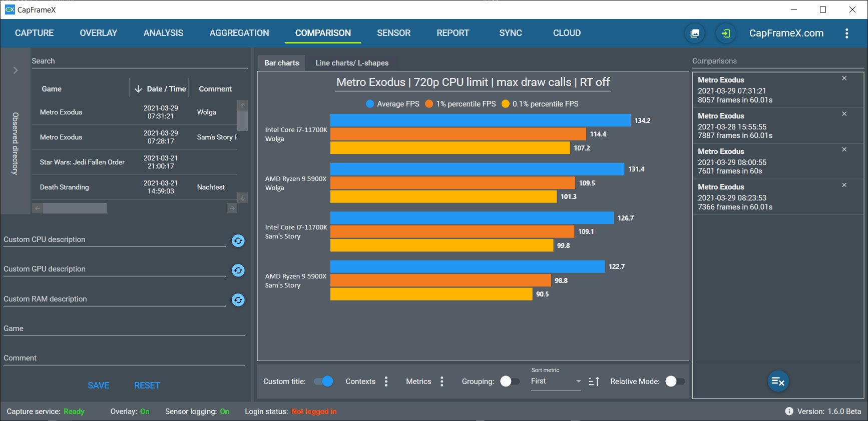Toggle the Relative Mode switch

click(675, 381)
